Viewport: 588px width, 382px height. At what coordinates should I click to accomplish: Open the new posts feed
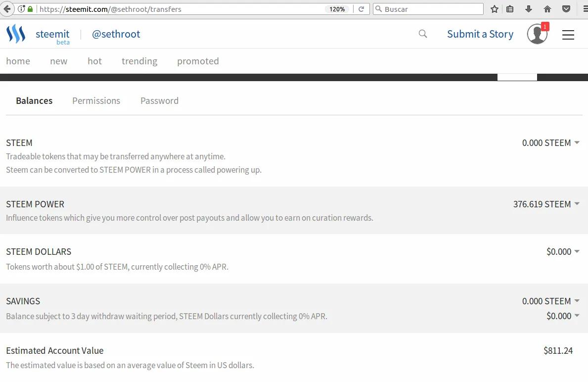[x=58, y=61]
